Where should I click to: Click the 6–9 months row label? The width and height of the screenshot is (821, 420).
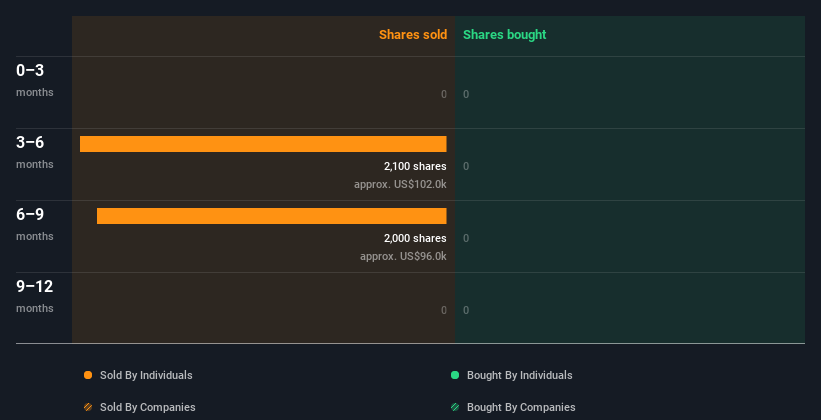click(35, 224)
